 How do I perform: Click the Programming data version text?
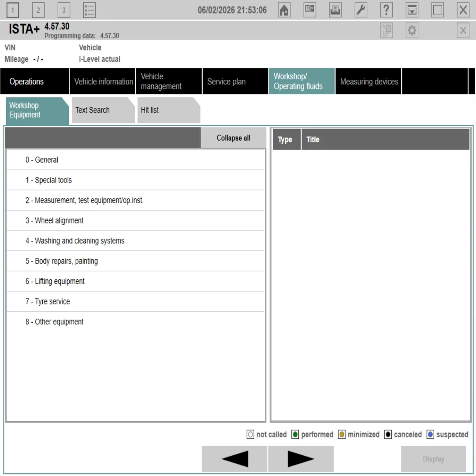pyautogui.click(x=82, y=36)
